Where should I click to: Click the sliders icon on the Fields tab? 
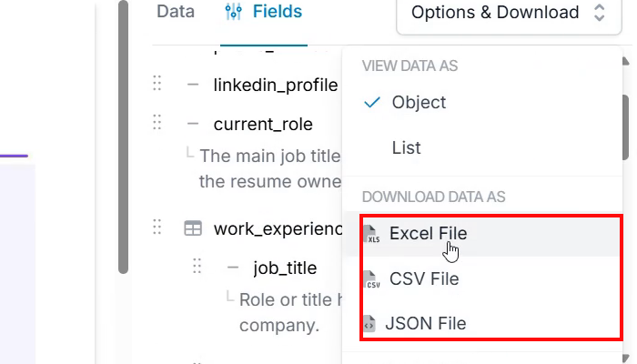pos(233,11)
